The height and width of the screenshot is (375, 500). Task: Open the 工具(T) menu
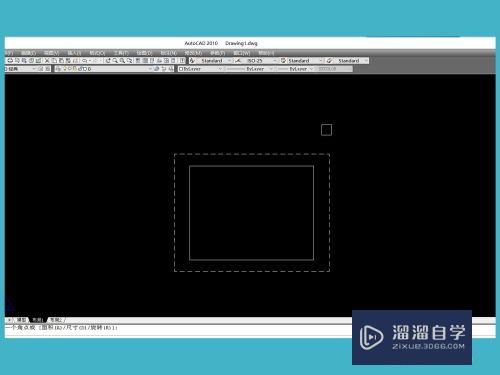(x=121, y=53)
